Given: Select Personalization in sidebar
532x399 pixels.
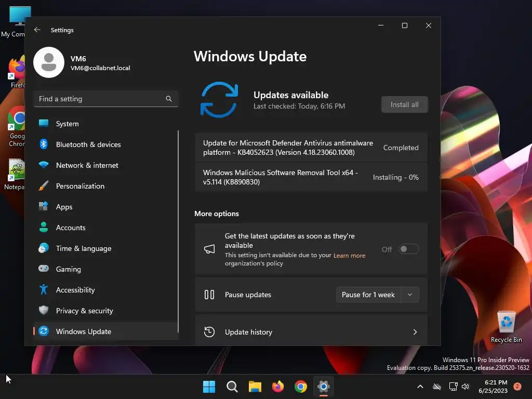Looking at the screenshot, I should 106,186.
